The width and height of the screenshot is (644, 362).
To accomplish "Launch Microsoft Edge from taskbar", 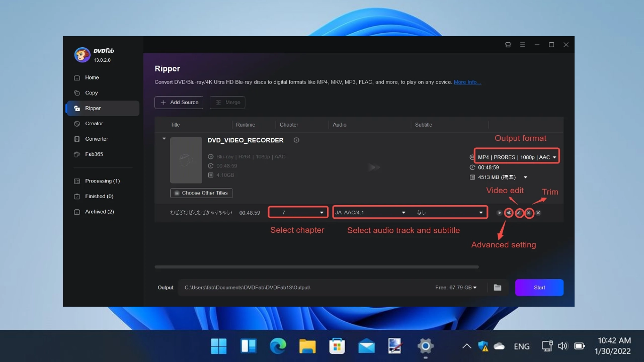I will coord(278,346).
